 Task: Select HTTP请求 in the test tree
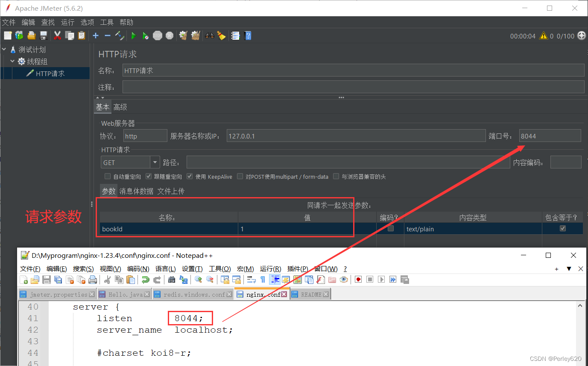click(x=50, y=74)
